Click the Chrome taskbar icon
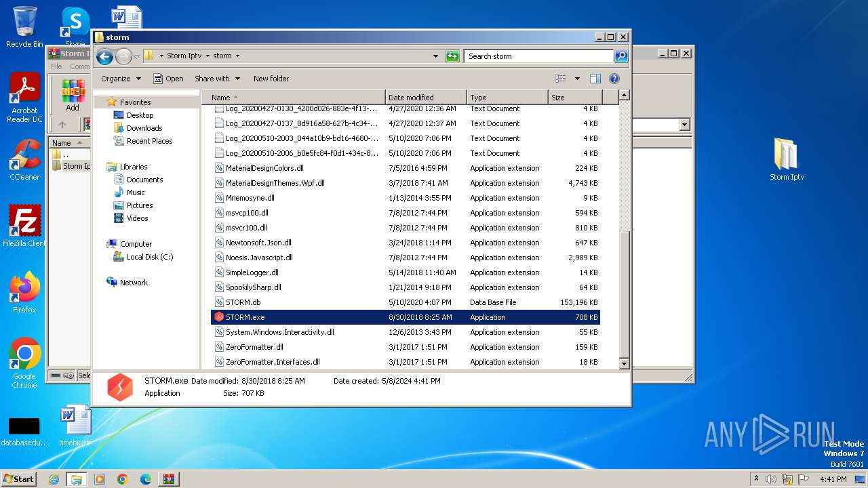The image size is (868, 488). pos(123,479)
